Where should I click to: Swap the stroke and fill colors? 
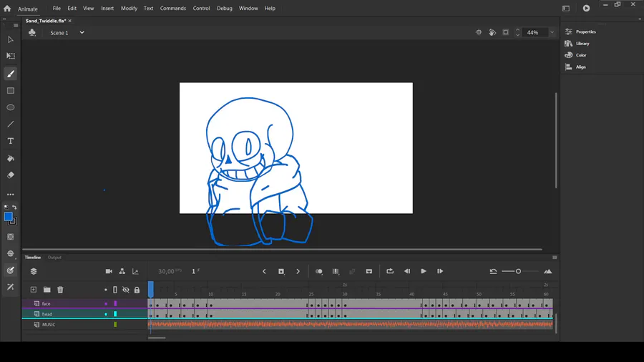point(14,207)
